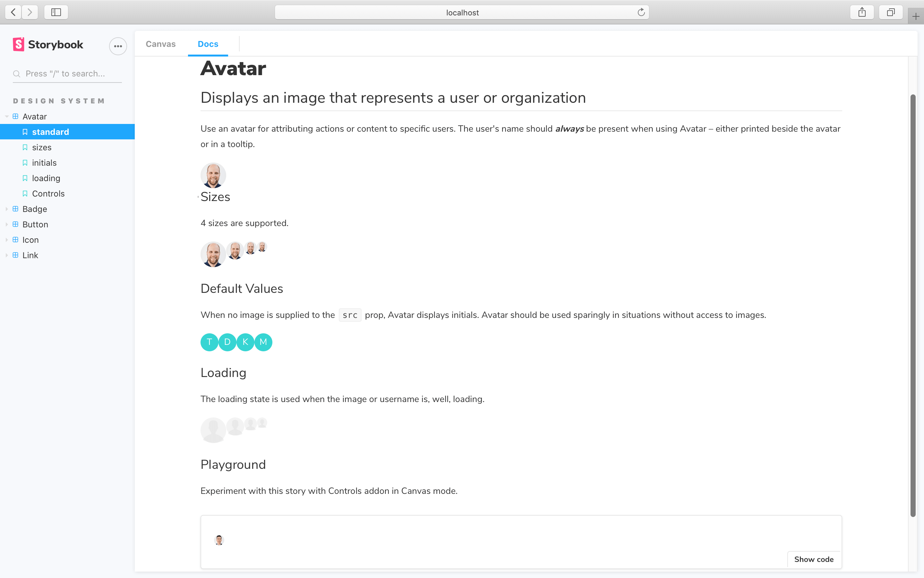The width and height of the screenshot is (924, 578).
Task: Click the largest loading placeholder avatar
Action: pyautogui.click(x=213, y=430)
